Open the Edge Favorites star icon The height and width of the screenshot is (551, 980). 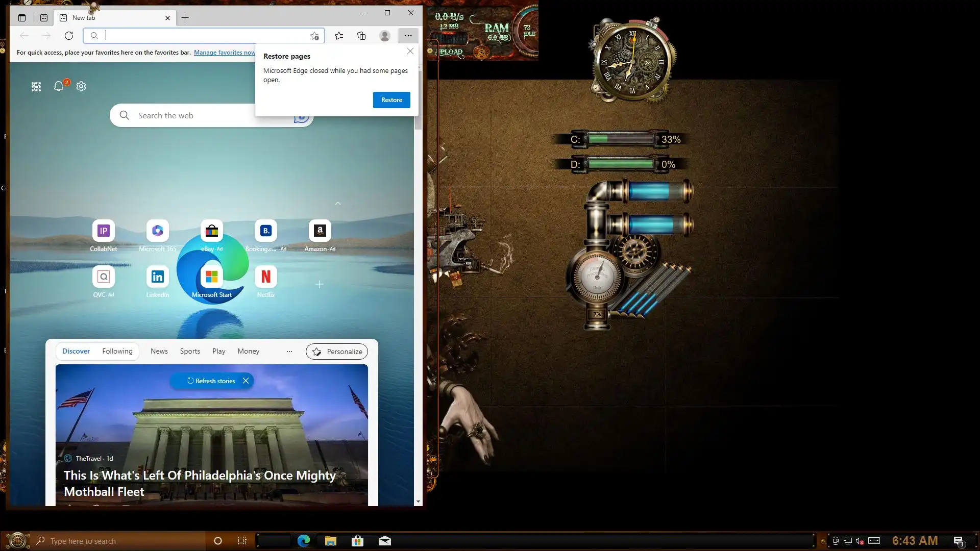click(x=339, y=36)
